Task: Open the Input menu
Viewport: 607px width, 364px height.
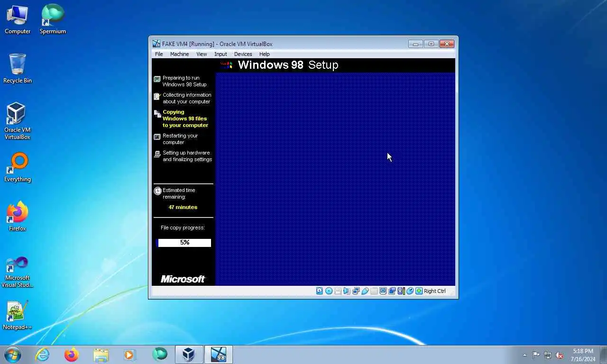Action: [x=221, y=54]
